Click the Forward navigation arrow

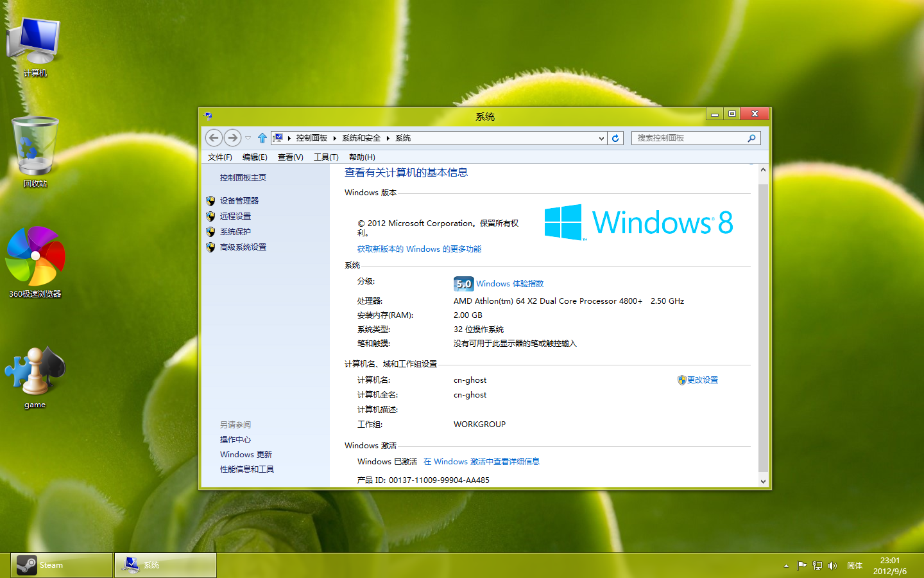click(232, 137)
